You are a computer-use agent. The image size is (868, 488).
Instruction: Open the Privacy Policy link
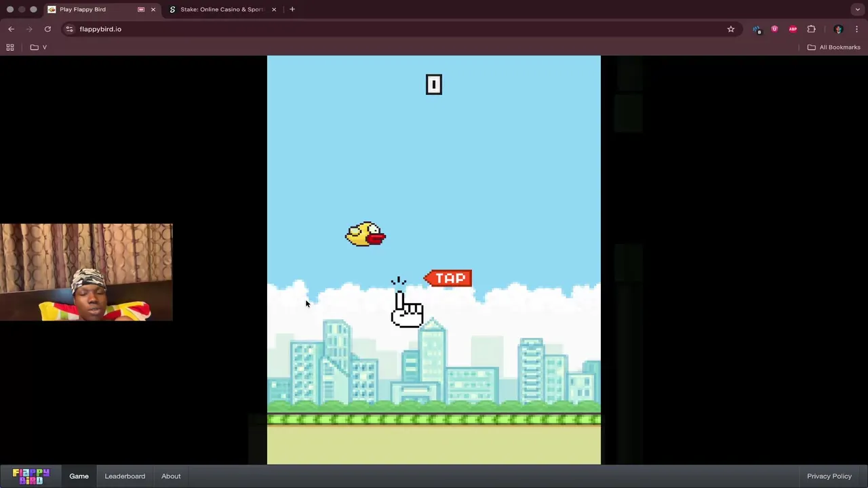click(829, 476)
